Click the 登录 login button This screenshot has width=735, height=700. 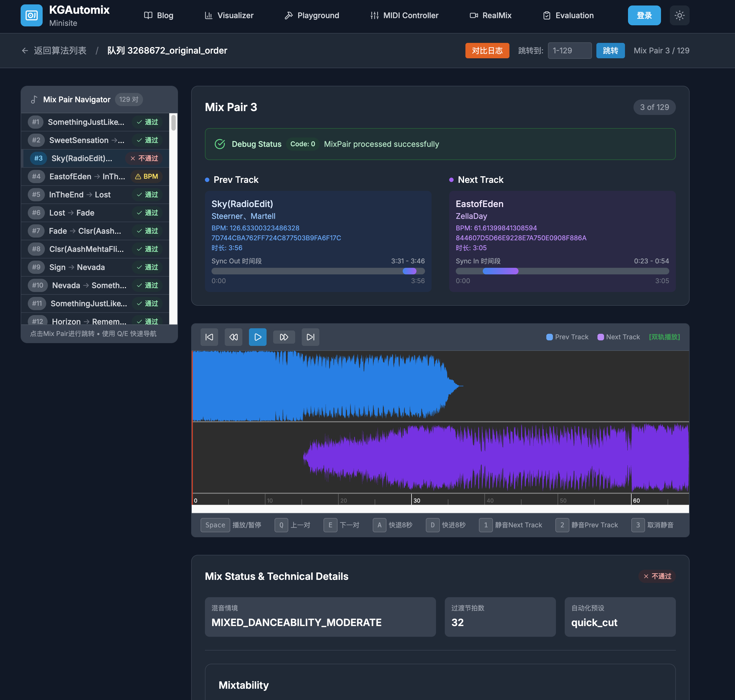[x=644, y=15]
